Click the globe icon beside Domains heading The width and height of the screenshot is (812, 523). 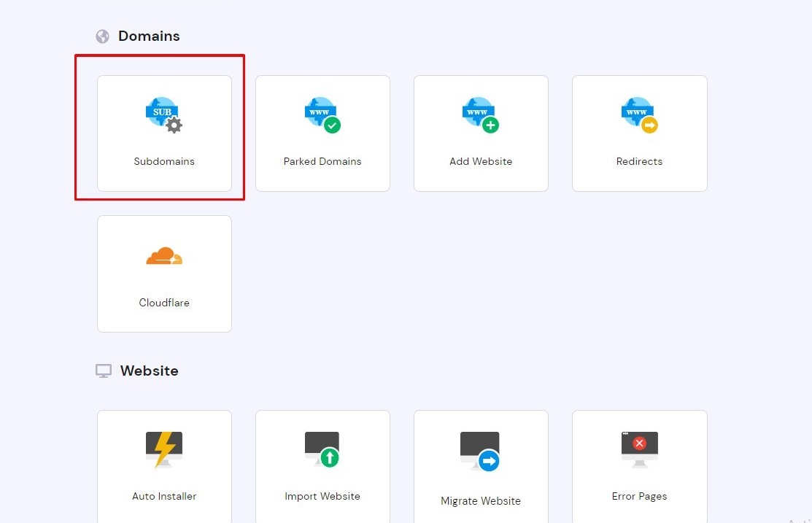click(103, 36)
